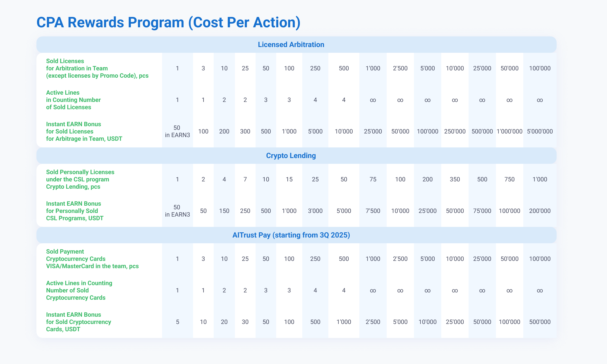The width and height of the screenshot is (607, 364).
Task: Click the 7 value in CSL licenses row
Action: coord(245,179)
